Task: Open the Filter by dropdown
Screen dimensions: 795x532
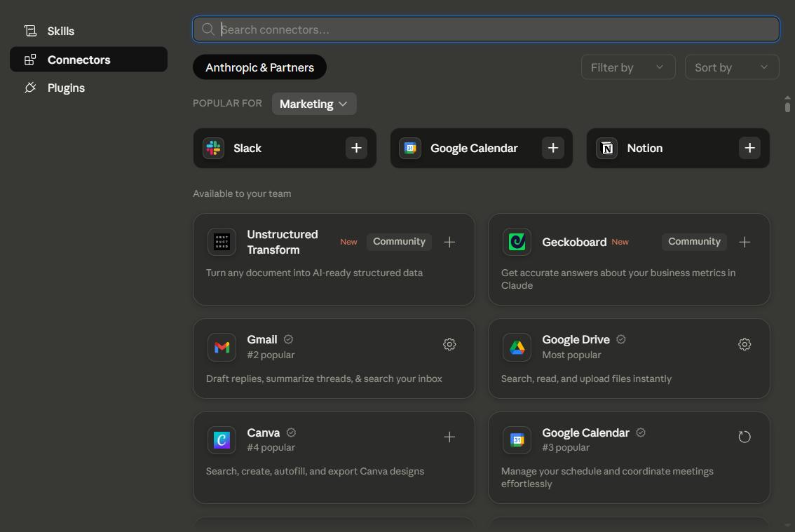Action: pos(628,67)
